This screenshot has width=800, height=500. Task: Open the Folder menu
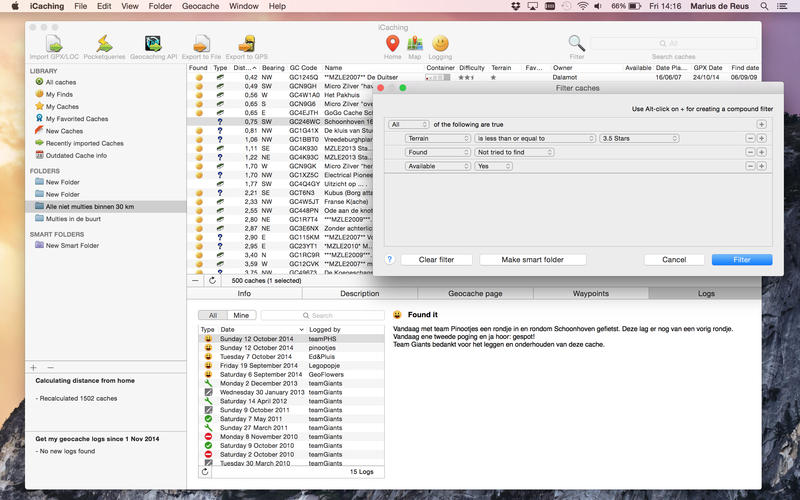click(x=160, y=6)
